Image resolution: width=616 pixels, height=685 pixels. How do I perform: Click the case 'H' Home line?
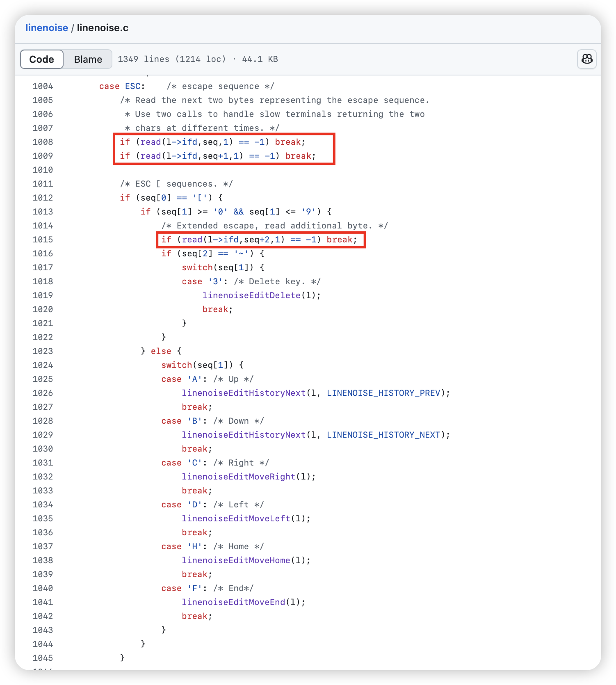[213, 546]
